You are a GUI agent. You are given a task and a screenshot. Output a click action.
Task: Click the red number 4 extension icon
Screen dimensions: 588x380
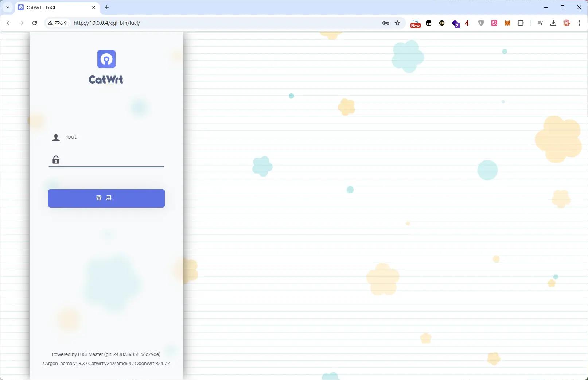click(467, 23)
